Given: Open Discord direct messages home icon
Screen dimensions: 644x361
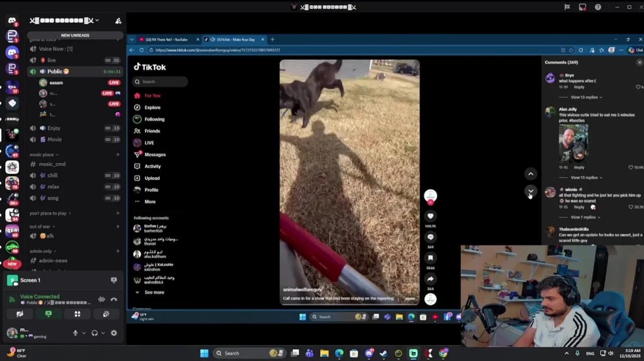Looking at the screenshot, I should (12, 21).
